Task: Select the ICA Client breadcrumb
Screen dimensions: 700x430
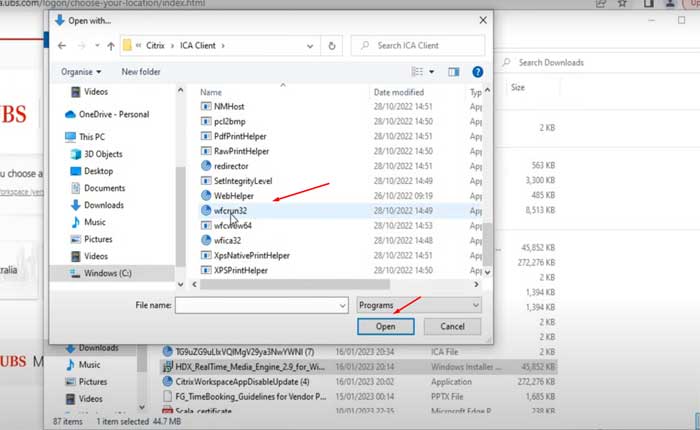Action: click(x=198, y=46)
